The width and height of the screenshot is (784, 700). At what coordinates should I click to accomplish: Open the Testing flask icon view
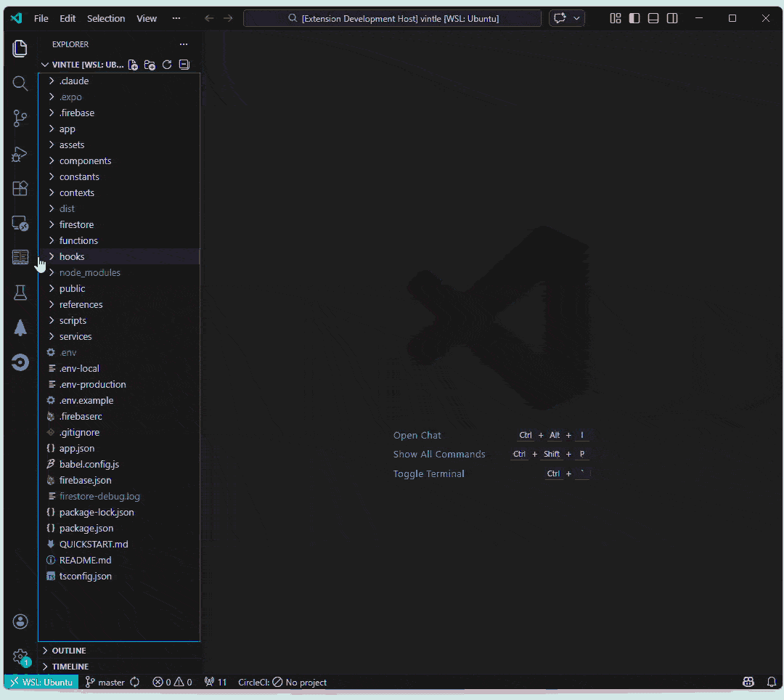(20, 293)
